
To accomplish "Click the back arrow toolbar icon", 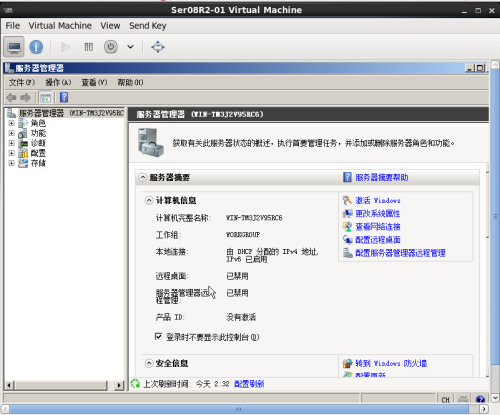I will pyautogui.click(x=11, y=98).
